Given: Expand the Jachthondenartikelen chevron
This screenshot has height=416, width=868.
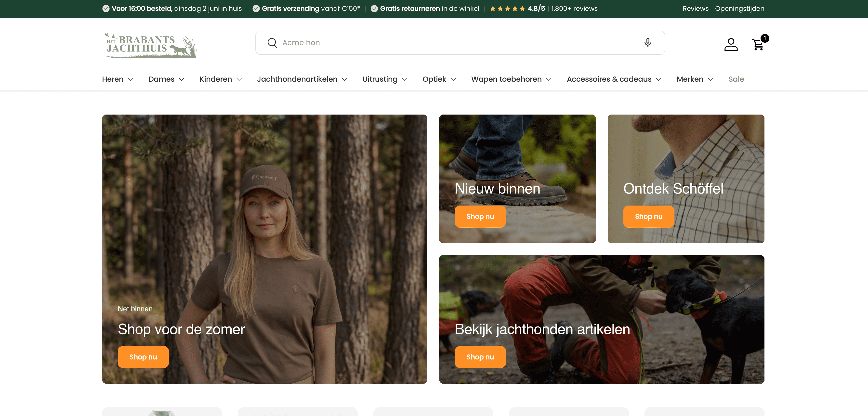Looking at the screenshot, I should 344,79.
